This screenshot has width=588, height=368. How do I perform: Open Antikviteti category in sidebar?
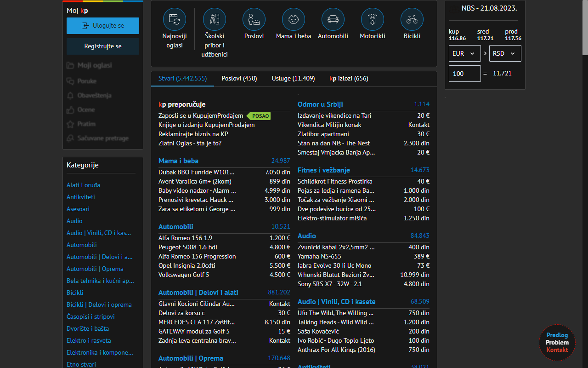point(81,197)
